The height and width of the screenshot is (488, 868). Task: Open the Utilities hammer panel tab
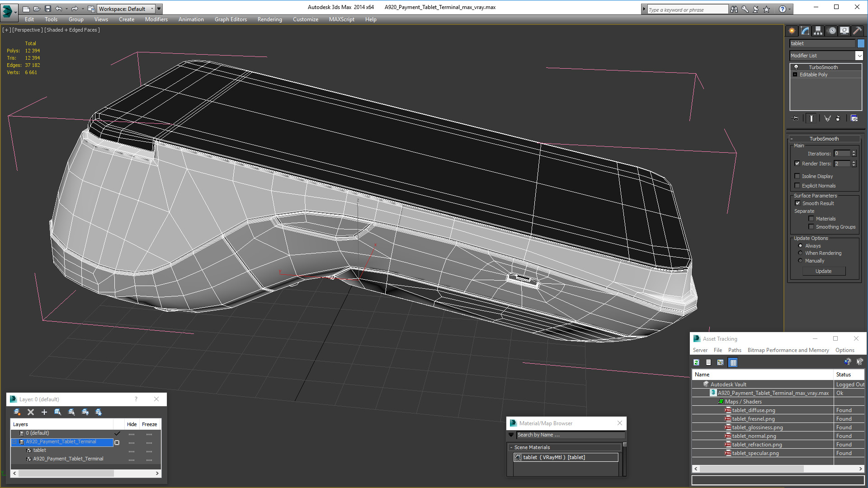tap(857, 31)
